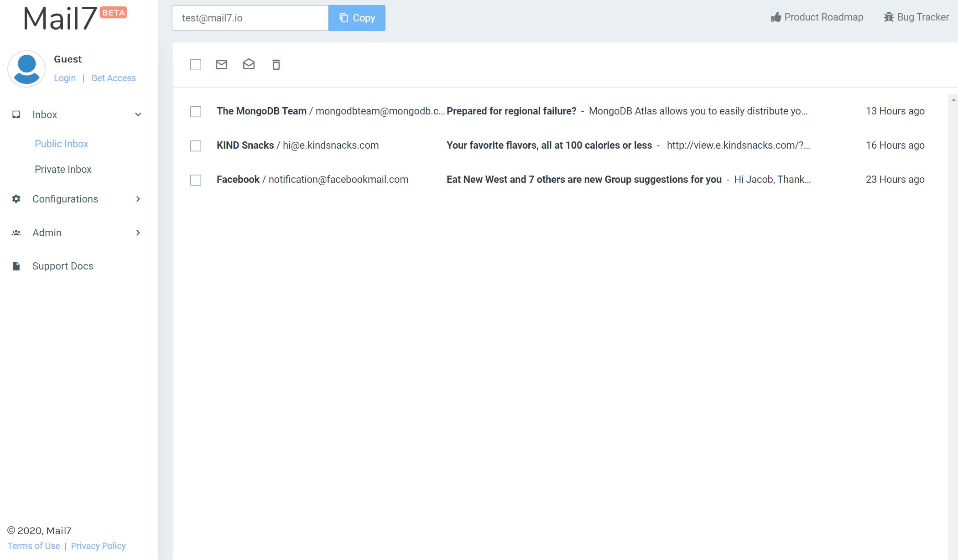This screenshot has width=958, height=560.
Task: Open Support Docs via document icon
Action: 16,265
